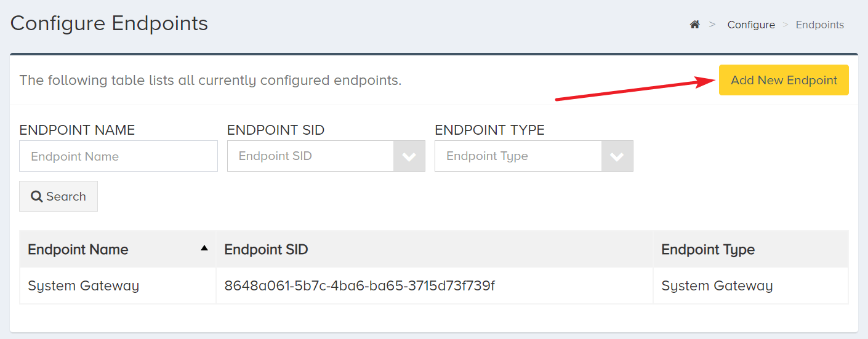The width and height of the screenshot is (868, 339).
Task: Click the magnifier icon on Search button
Action: (37, 196)
